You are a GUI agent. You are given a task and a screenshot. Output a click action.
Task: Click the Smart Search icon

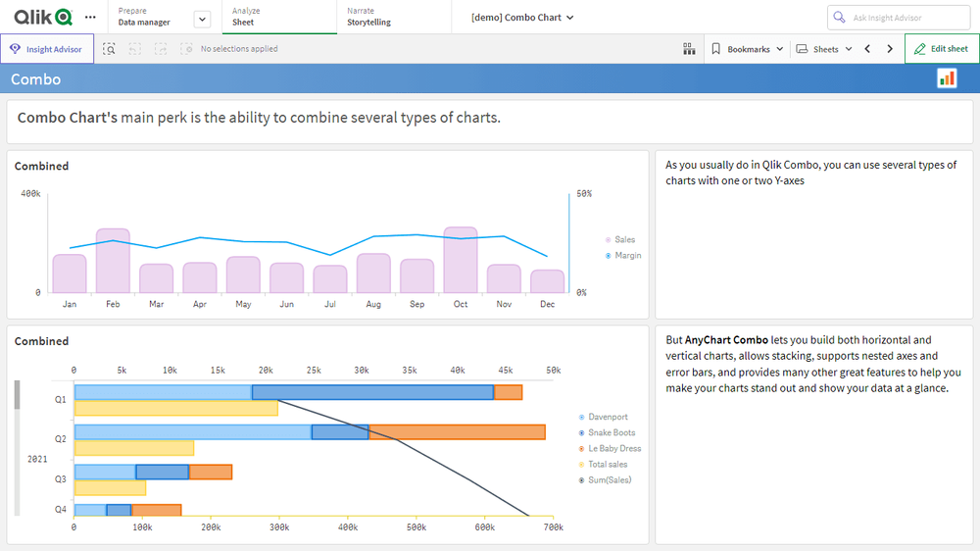click(x=110, y=49)
